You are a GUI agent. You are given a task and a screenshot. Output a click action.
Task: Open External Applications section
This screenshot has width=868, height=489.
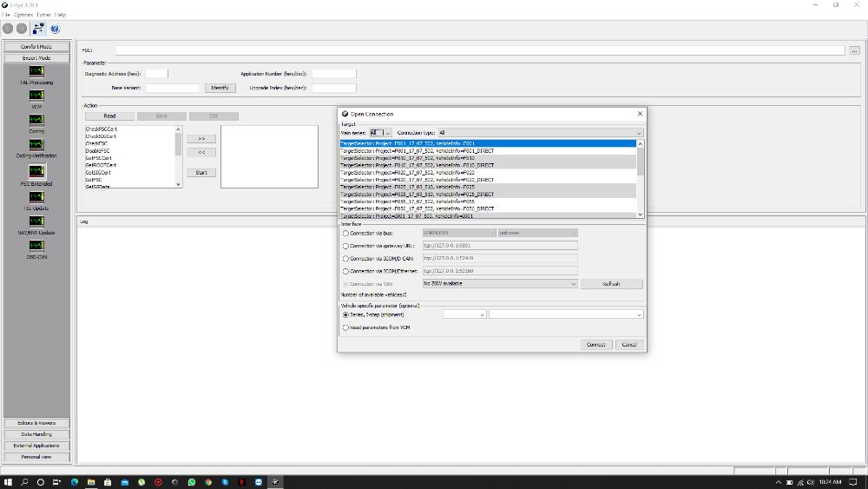pos(36,446)
